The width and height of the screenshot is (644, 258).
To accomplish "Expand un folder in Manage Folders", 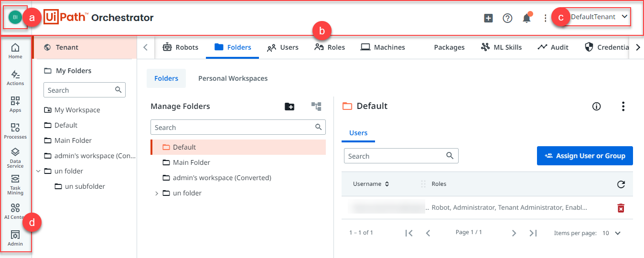I will [x=156, y=193].
